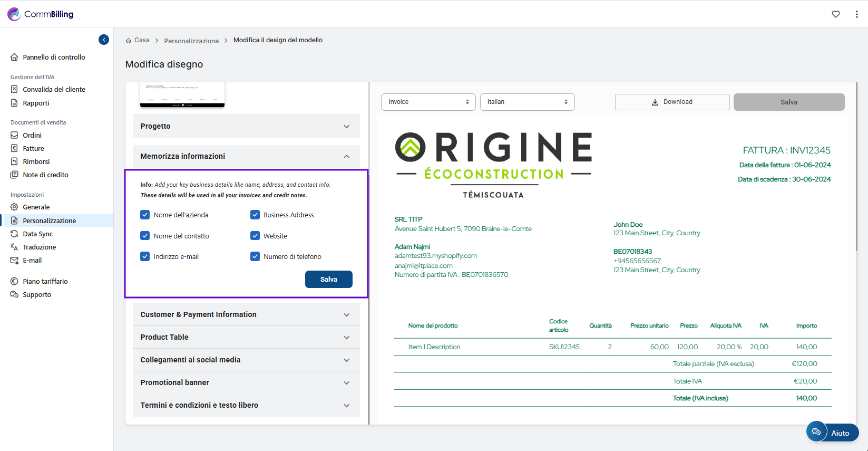868x451 pixels.
Task: Click the Personalizzazione breadcrumb link
Action: coord(191,41)
